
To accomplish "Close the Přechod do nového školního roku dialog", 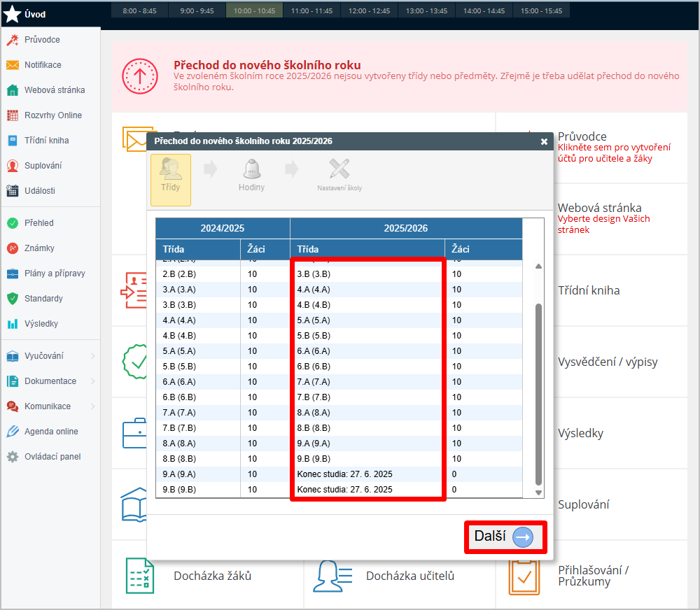I will (544, 141).
